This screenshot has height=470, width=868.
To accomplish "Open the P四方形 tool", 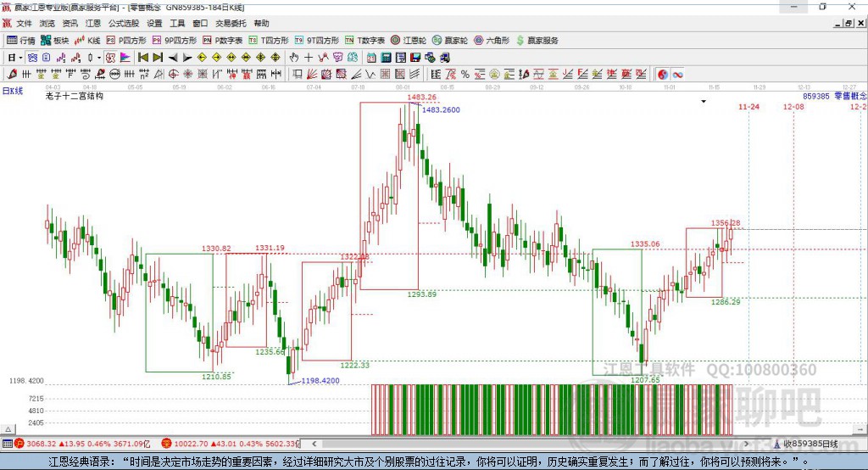I will tap(126, 41).
